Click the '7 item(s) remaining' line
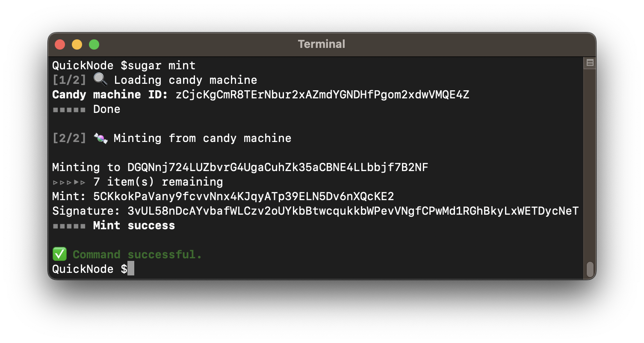644x343 pixels. pos(158,182)
